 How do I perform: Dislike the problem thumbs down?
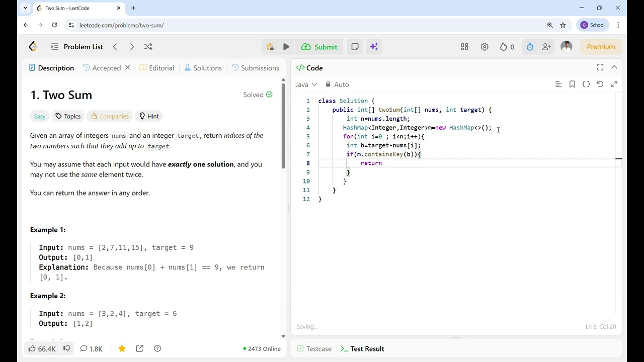(67, 348)
